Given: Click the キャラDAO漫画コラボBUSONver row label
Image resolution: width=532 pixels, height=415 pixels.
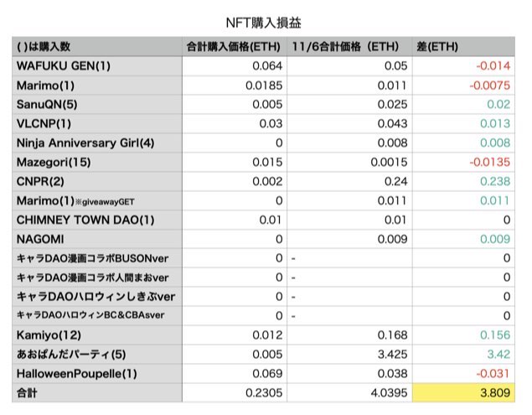Looking at the screenshot, I should (93, 258).
